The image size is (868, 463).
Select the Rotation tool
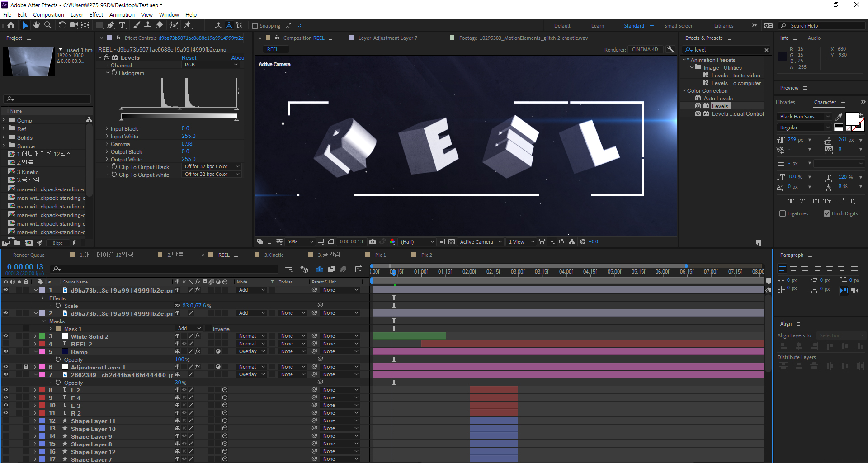click(x=62, y=25)
